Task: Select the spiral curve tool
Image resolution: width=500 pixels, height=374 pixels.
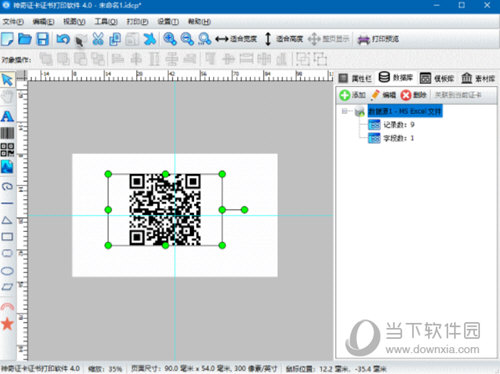Action: point(7,186)
